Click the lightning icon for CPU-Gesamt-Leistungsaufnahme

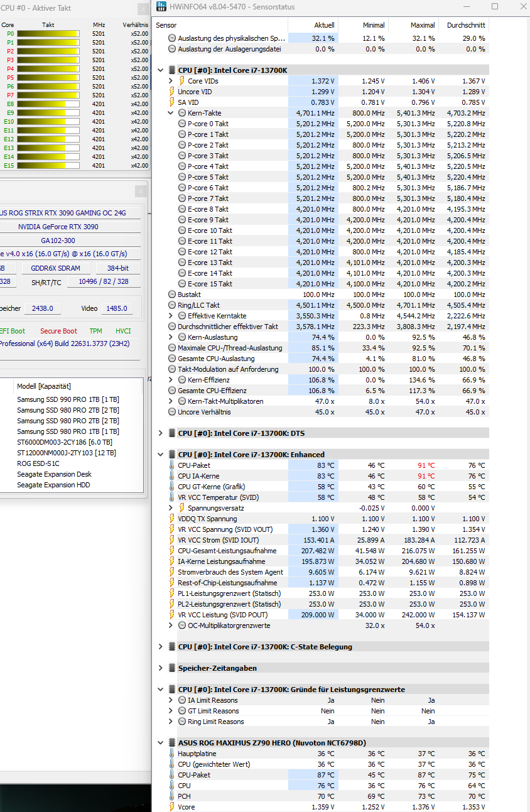[172, 551]
